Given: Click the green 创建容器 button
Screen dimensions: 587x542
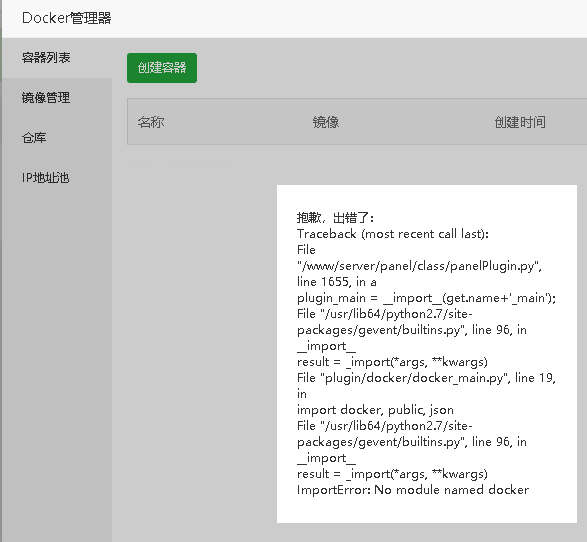Looking at the screenshot, I should click(162, 68).
